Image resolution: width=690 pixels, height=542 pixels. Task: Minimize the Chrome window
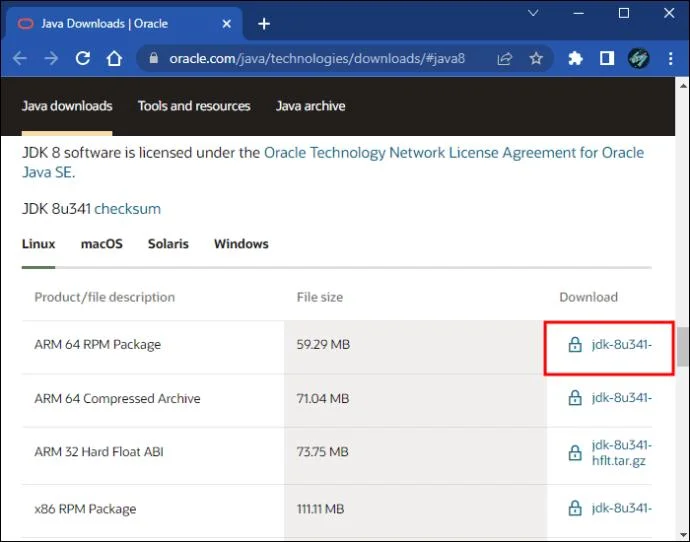click(x=579, y=13)
